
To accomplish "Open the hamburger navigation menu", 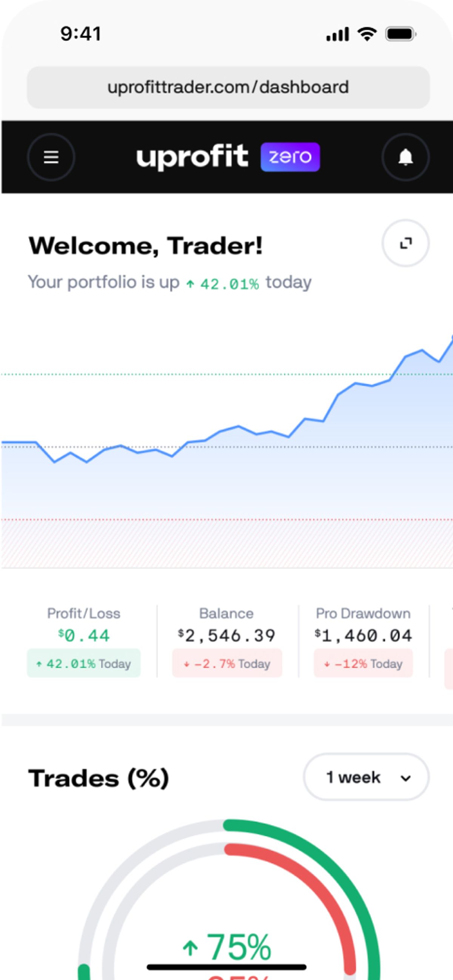I will pyautogui.click(x=51, y=157).
